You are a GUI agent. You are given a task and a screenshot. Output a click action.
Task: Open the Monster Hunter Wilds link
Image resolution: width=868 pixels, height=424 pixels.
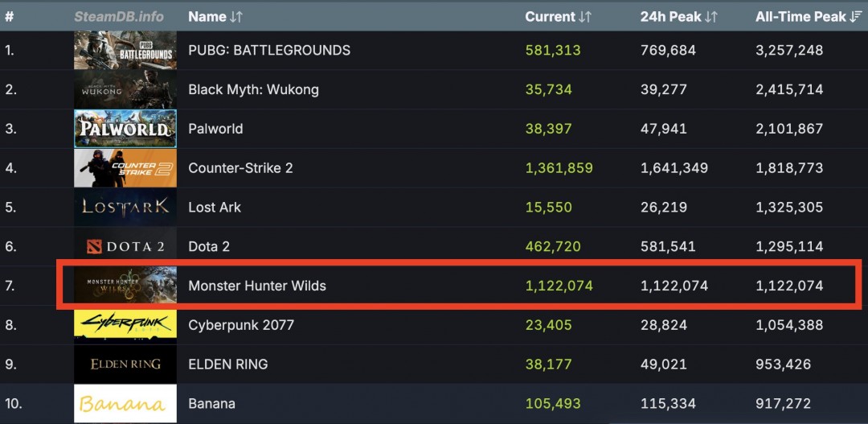tap(257, 286)
